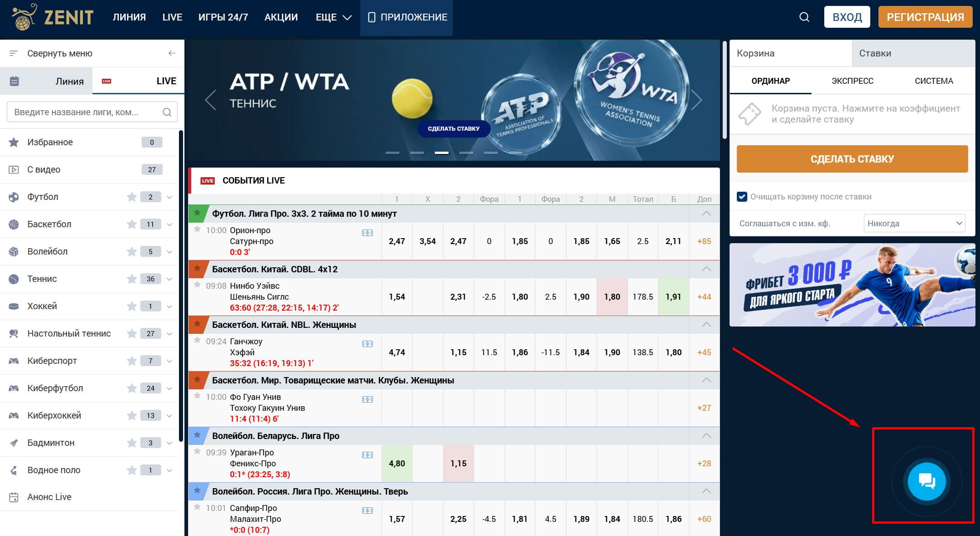Star the Tennis sport row
Viewport: 980px width, 536px height.
point(132,279)
